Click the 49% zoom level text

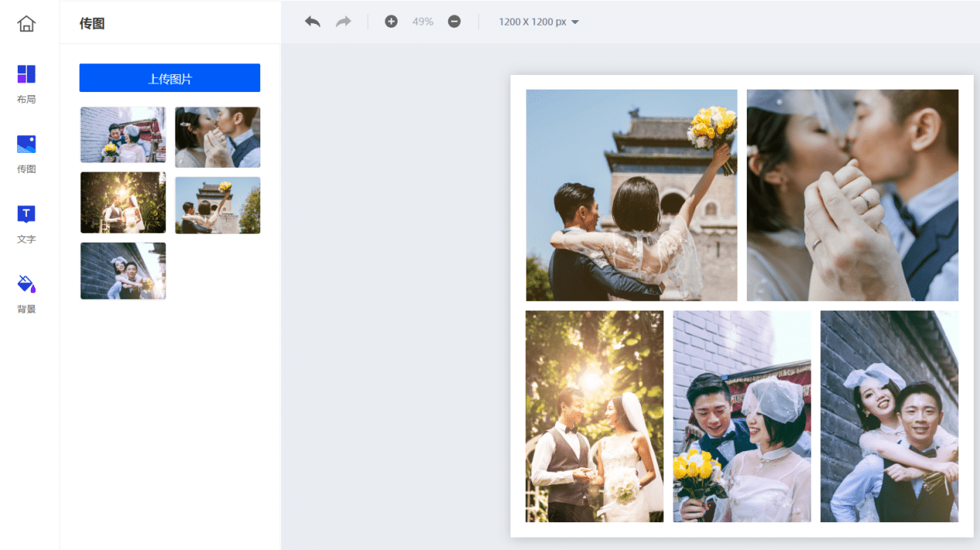tap(422, 22)
